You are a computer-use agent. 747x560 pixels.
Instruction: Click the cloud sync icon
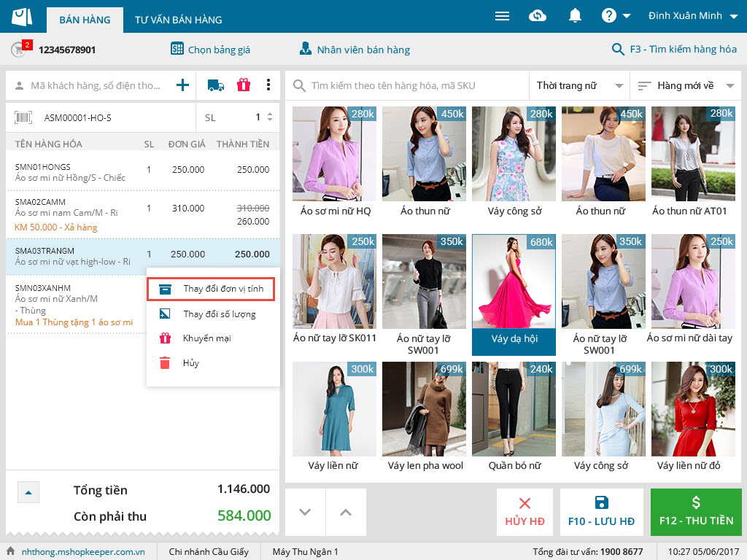pos(538,16)
